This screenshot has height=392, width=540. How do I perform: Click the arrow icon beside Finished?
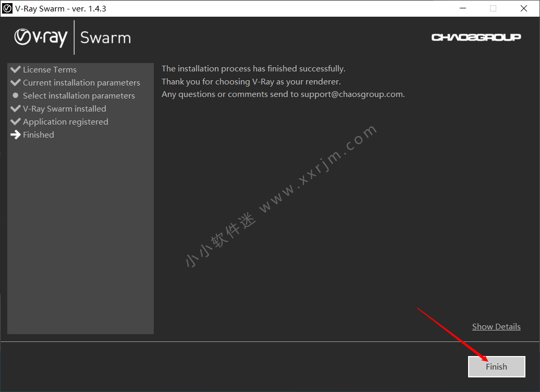pos(15,134)
